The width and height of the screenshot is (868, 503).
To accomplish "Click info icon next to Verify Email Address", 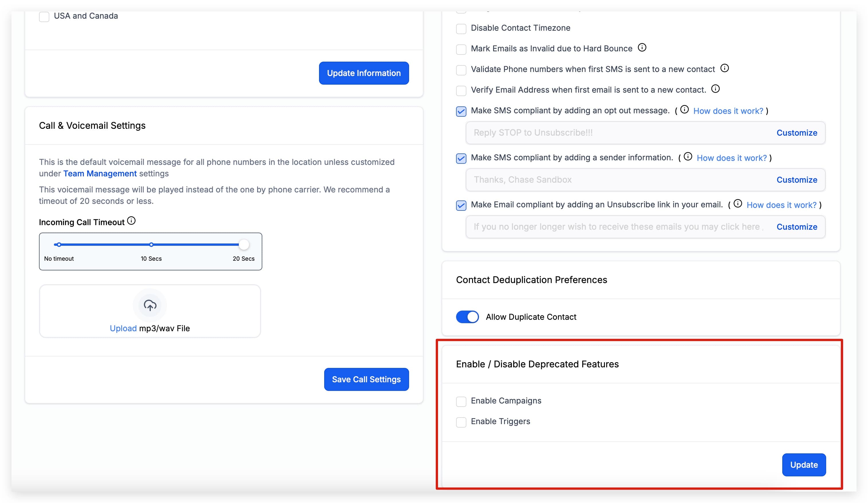I will 715,89.
